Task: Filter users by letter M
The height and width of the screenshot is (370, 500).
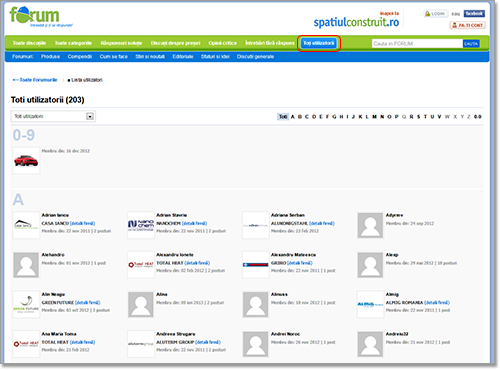Action: click(374, 117)
